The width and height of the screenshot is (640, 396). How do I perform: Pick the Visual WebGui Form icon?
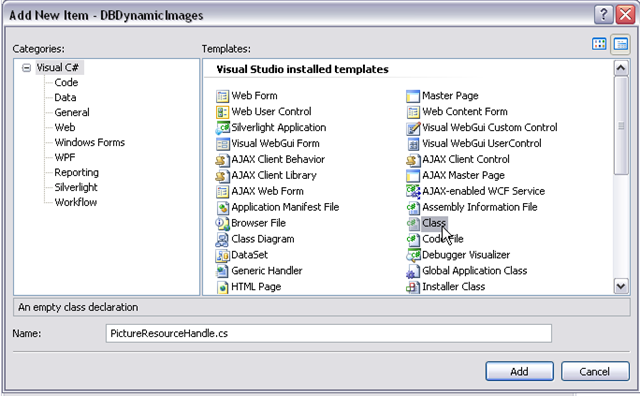coord(222,144)
